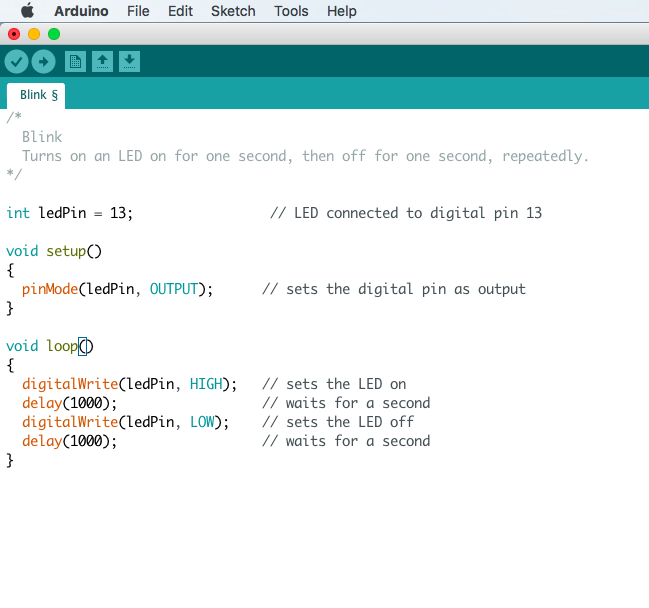Open a sketch with the up-arrow icon
This screenshot has height=608, width=649.
tap(102, 62)
